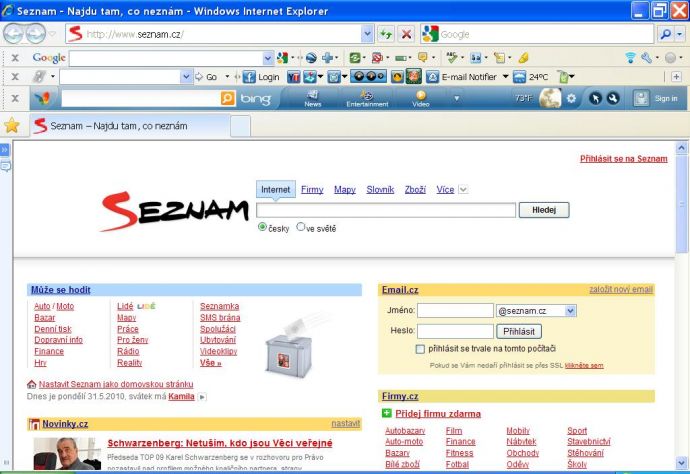Click the Schwarzenberg news photo thumbnail
Image resolution: width=690 pixels, height=474 pixels.
(x=67, y=454)
